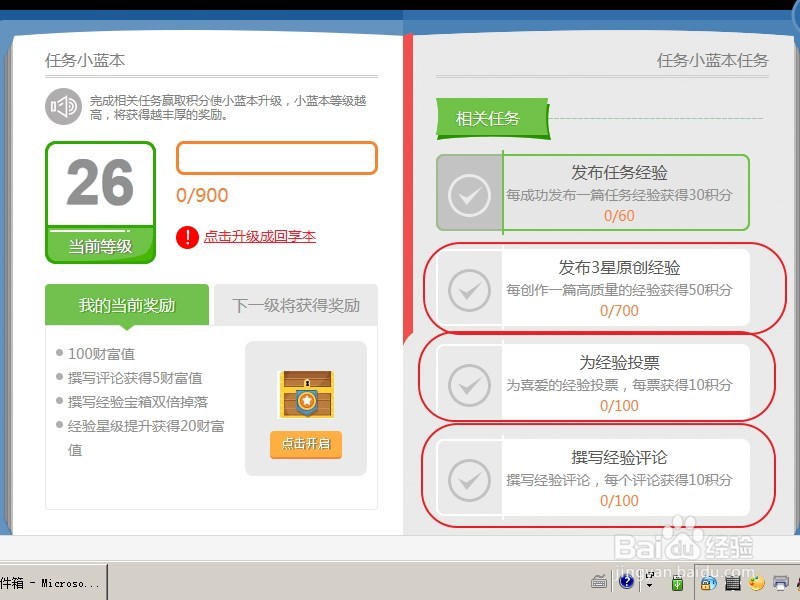
Task: Switch to the 下一级将获得奖励 tab
Action: point(295,305)
